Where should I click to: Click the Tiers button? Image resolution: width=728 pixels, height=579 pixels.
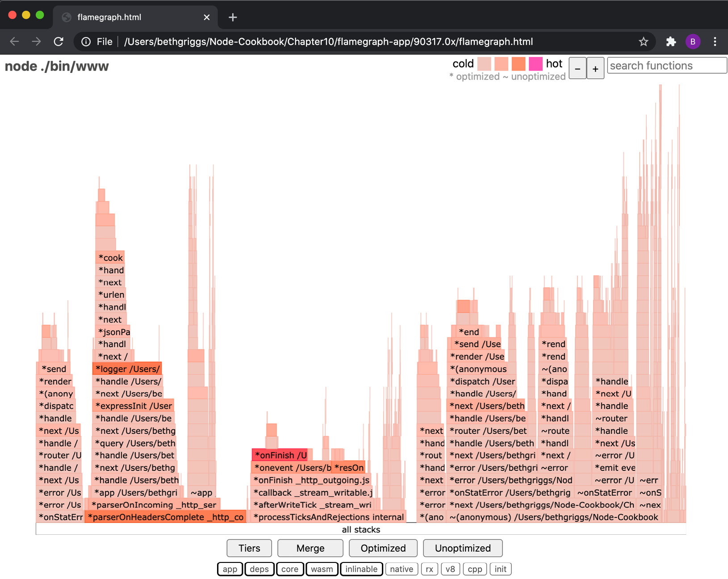pos(249,548)
